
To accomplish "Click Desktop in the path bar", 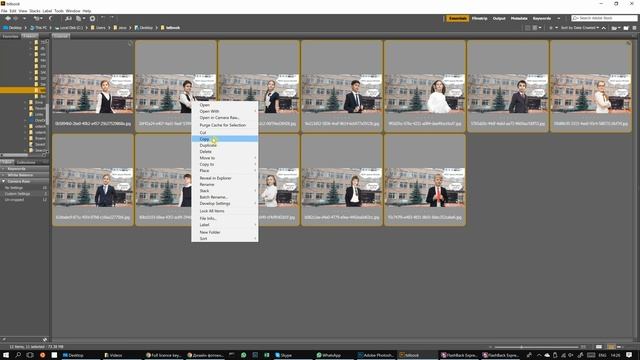I will [x=13, y=28].
